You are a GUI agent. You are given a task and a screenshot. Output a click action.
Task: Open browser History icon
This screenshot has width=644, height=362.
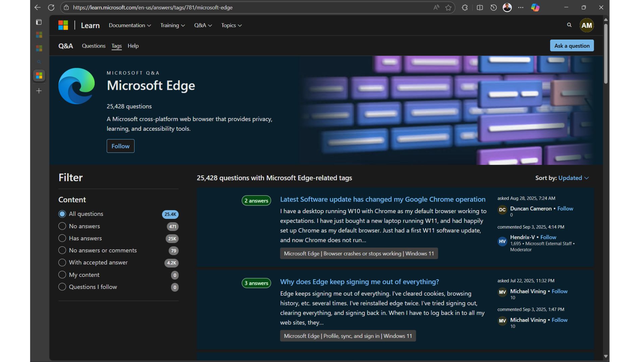493,7
